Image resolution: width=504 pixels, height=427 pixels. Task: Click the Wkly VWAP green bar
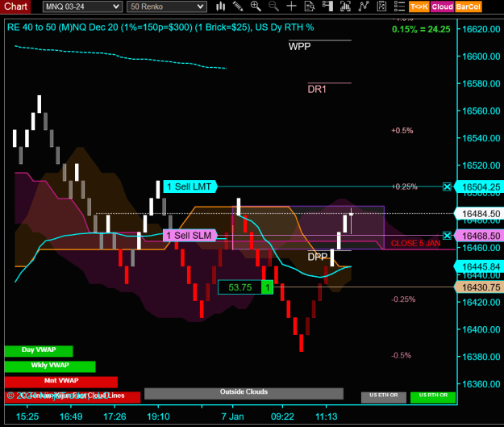50,366
